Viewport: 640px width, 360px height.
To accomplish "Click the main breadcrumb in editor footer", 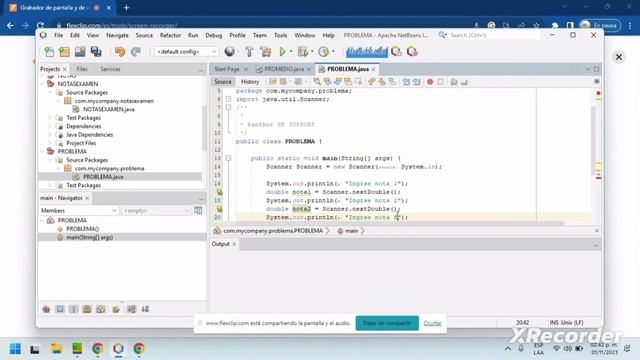I will click(x=351, y=231).
